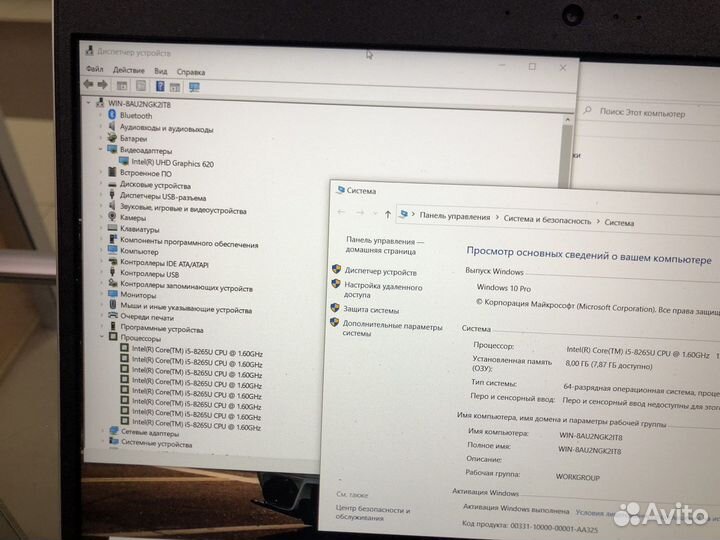Viewport: 720px width, 540px height.
Task: Open the Файл menu
Action: 94,71
